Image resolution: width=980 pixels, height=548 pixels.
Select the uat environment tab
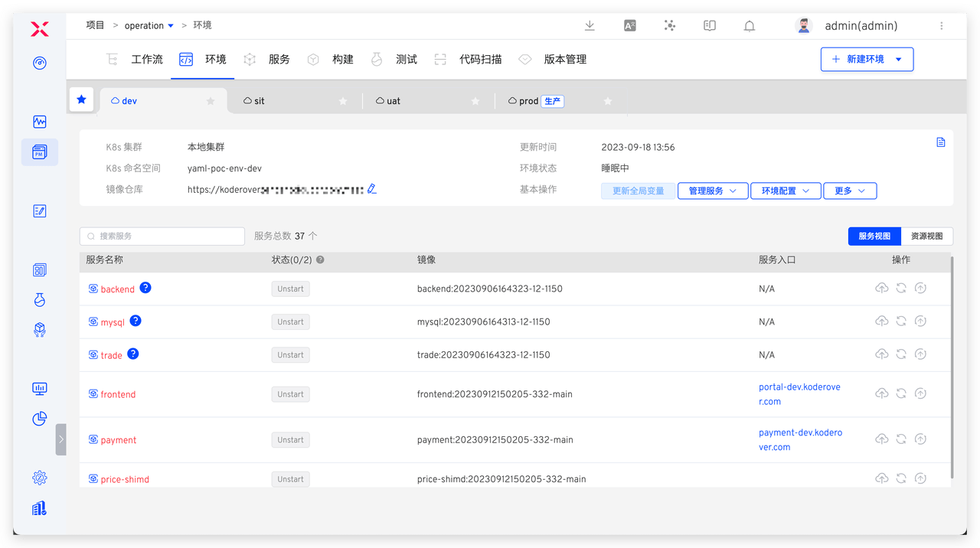tap(393, 101)
